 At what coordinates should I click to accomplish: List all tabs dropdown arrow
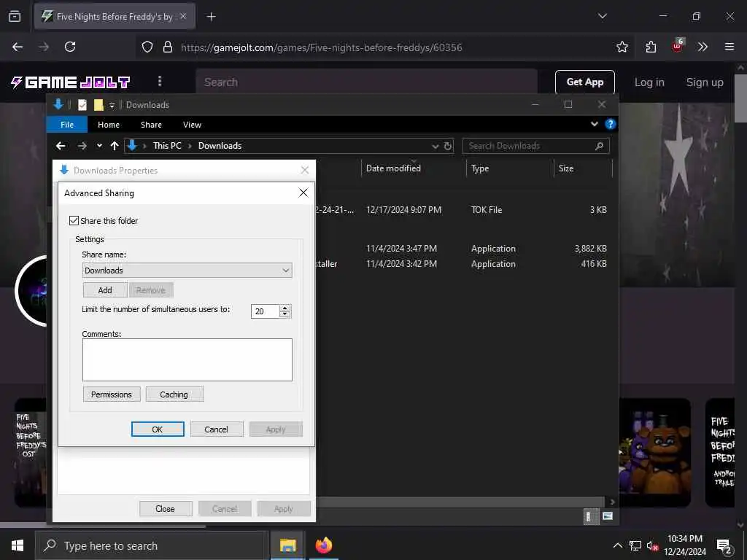pos(602,16)
